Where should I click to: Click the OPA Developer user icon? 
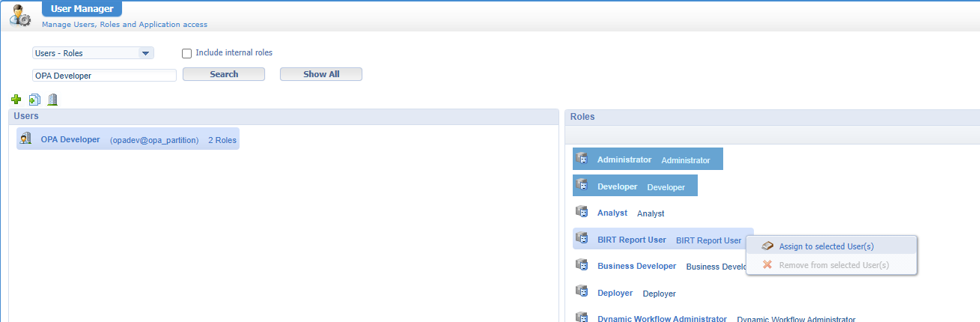(25, 139)
